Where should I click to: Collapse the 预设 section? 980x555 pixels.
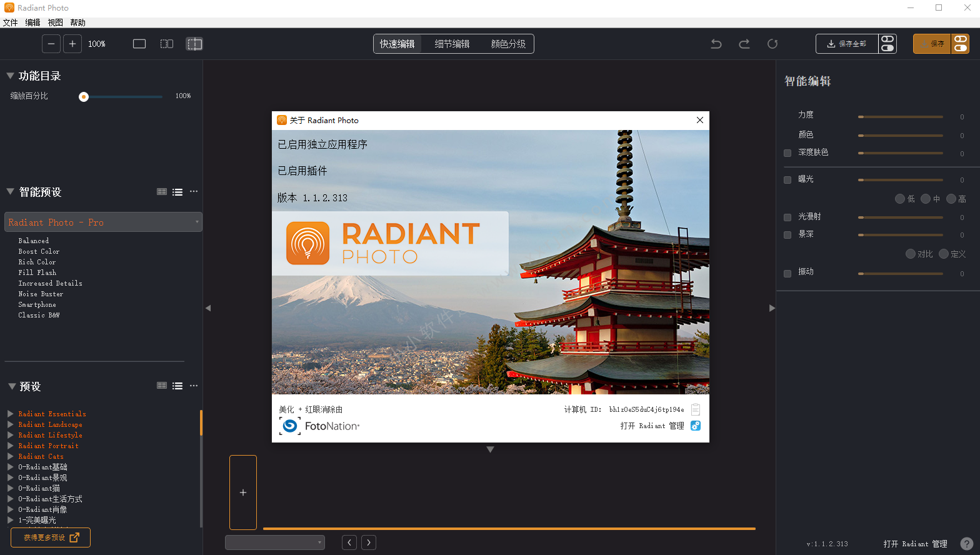pyautogui.click(x=11, y=386)
